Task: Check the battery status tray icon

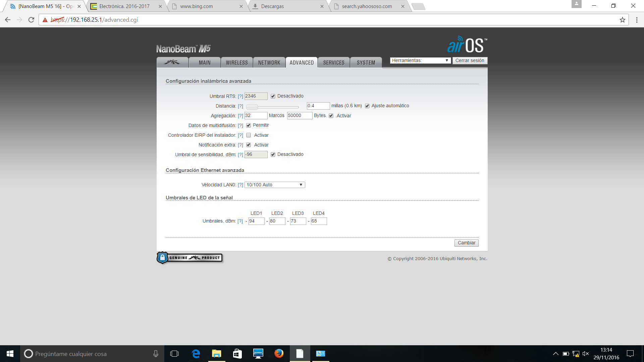Action: (x=566, y=354)
